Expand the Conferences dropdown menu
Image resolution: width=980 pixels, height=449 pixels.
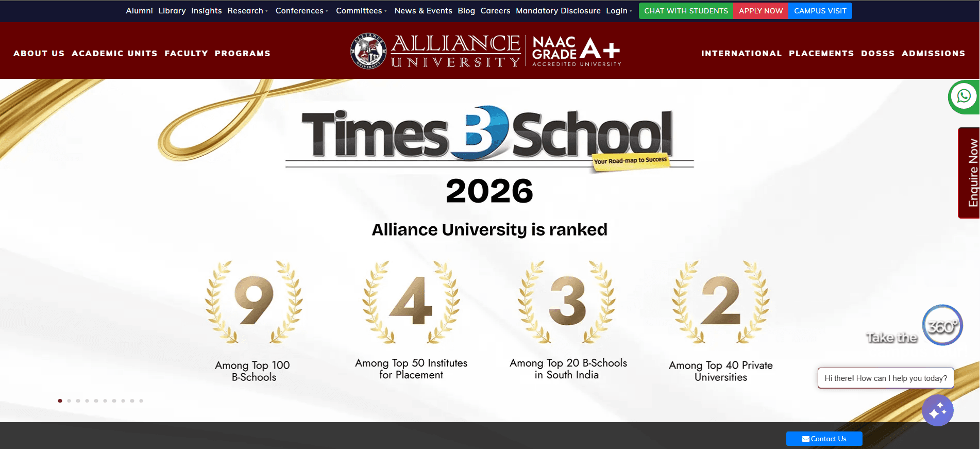[x=302, y=11]
